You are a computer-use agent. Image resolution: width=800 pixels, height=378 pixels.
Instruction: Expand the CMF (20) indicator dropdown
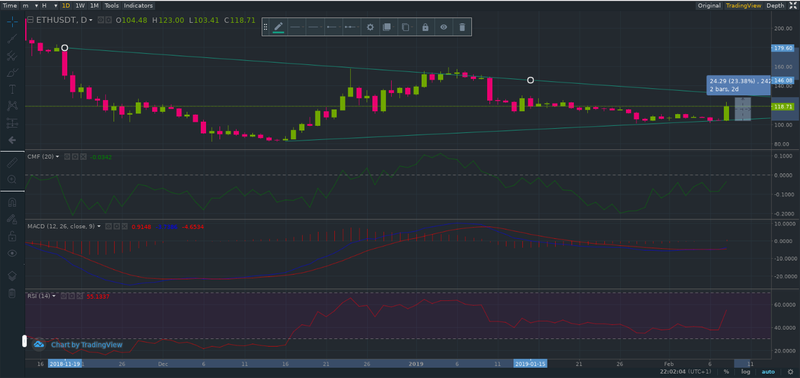pyautogui.click(x=57, y=157)
